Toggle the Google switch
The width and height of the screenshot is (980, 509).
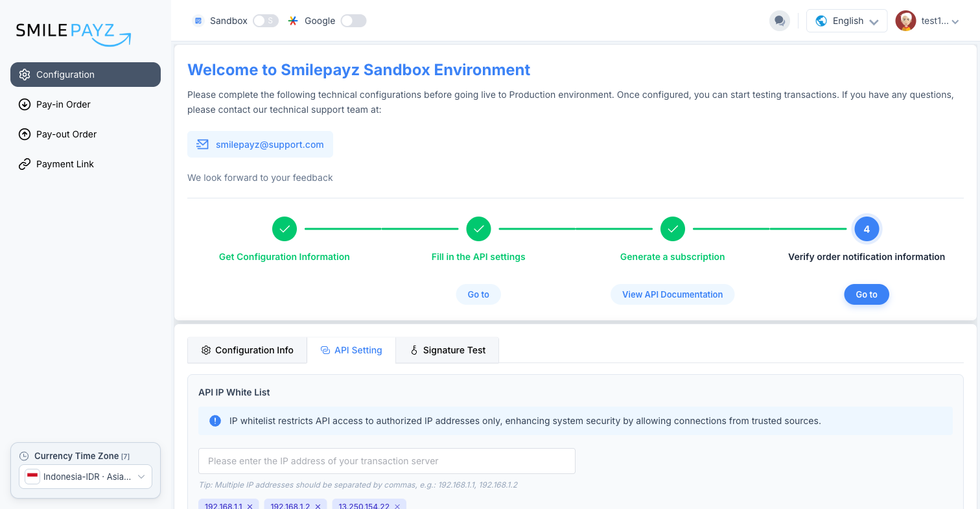tap(354, 21)
